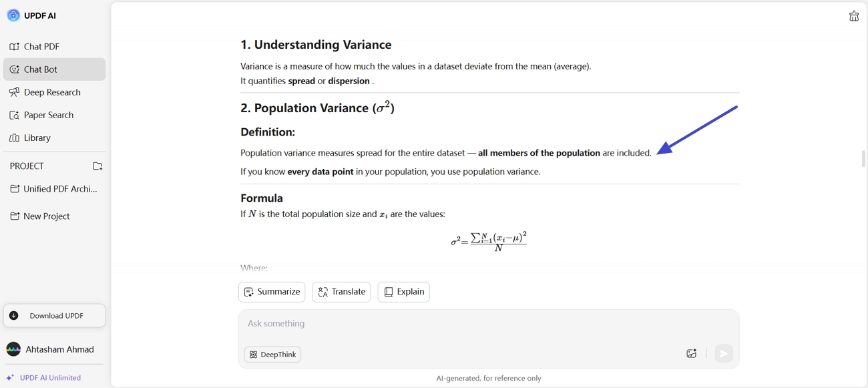Click the Ask something input field
The width and height of the screenshot is (868, 388).
[x=467, y=323]
